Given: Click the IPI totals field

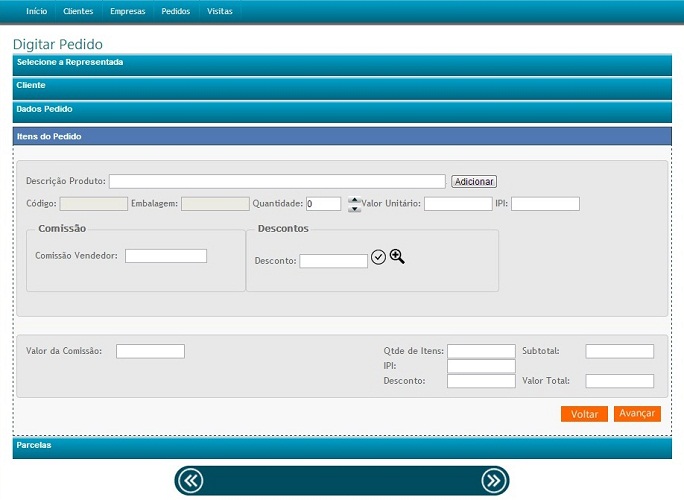Looking at the screenshot, I should [x=481, y=366].
